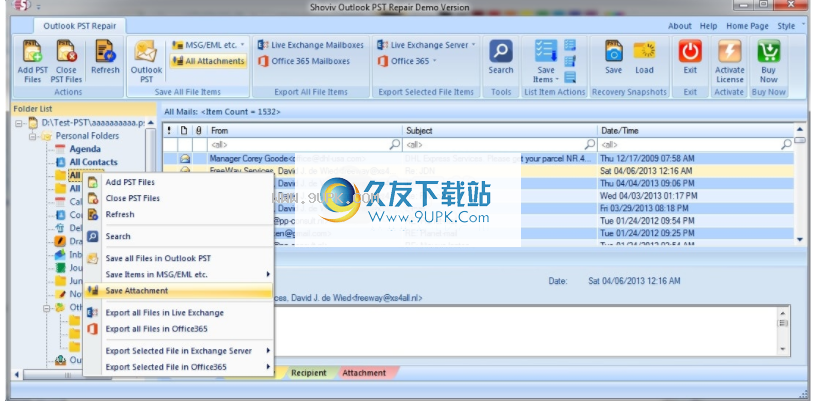Open the Help menu
Viewport: 816px width, 401px height.
click(708, 26)
